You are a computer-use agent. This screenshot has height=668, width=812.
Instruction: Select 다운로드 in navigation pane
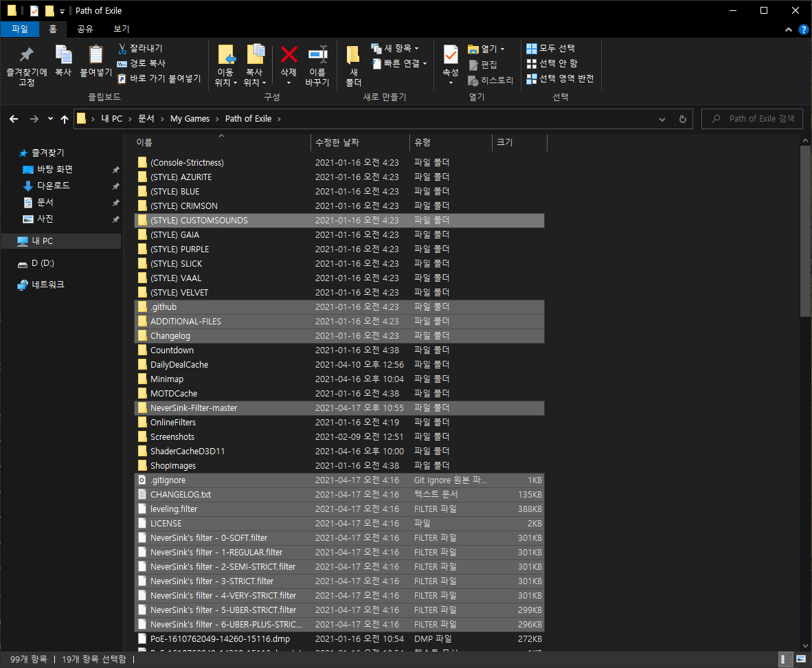pyautogui.click(x=53, y=186)
